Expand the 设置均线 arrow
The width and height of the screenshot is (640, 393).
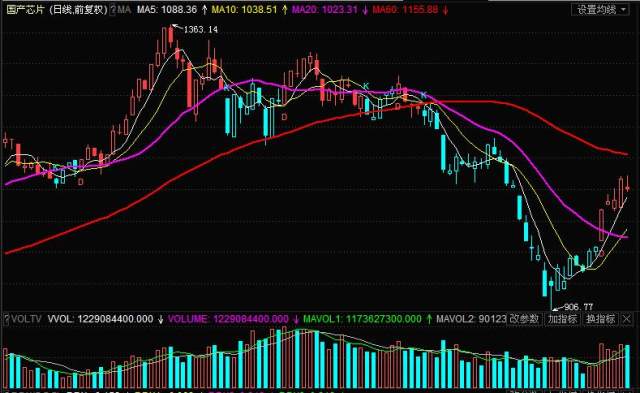point(623,10)
